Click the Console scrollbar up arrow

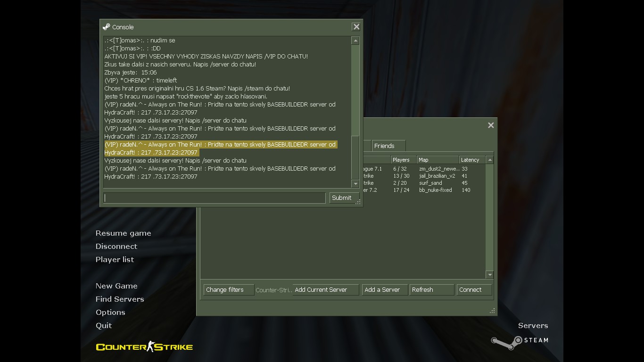click(355, 41)
